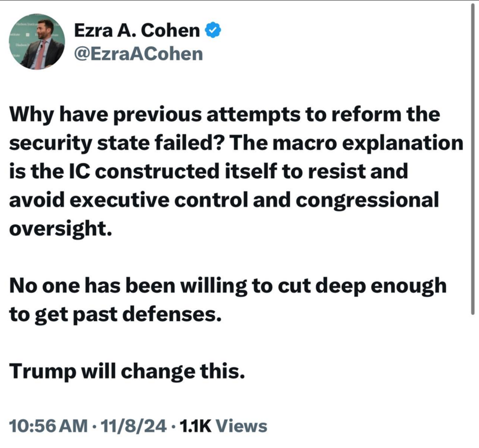The image size is (479, 448).
Task: Click the @EzraACohen handle
Action: click(139, 53)
